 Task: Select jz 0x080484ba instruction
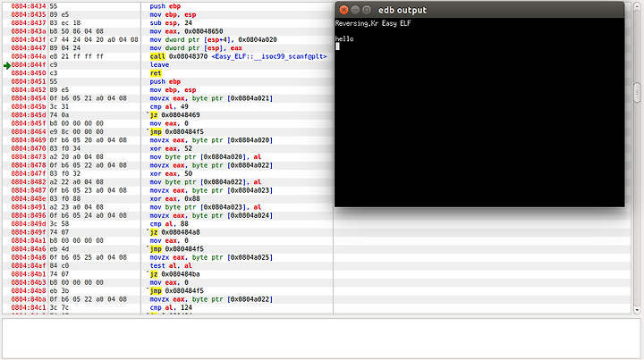coord(174,274)
